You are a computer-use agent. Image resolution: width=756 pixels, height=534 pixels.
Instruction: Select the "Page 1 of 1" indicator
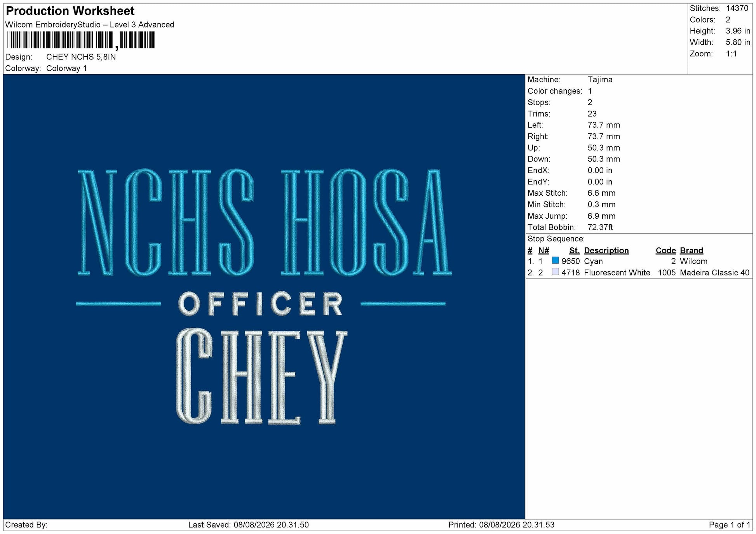730,525
